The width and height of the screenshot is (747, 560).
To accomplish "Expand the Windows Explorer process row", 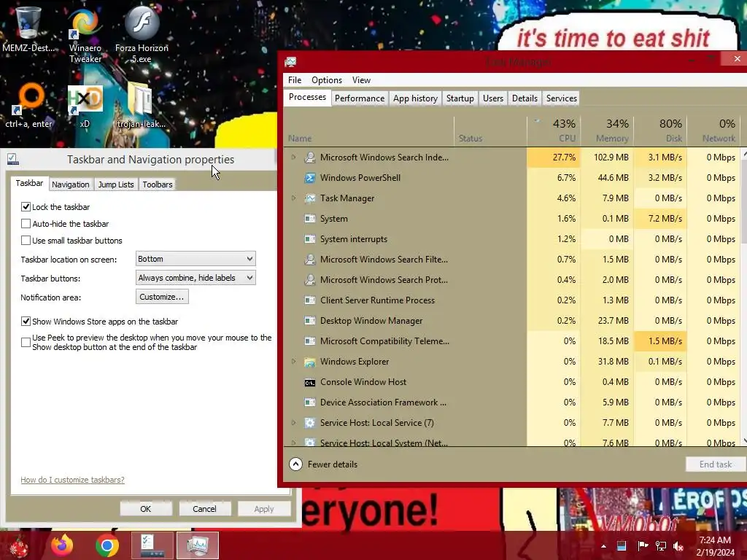I will tap(293, 362).
